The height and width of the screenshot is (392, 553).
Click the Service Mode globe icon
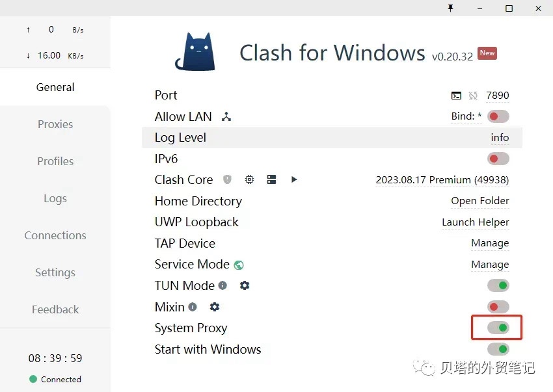(239, 265)
